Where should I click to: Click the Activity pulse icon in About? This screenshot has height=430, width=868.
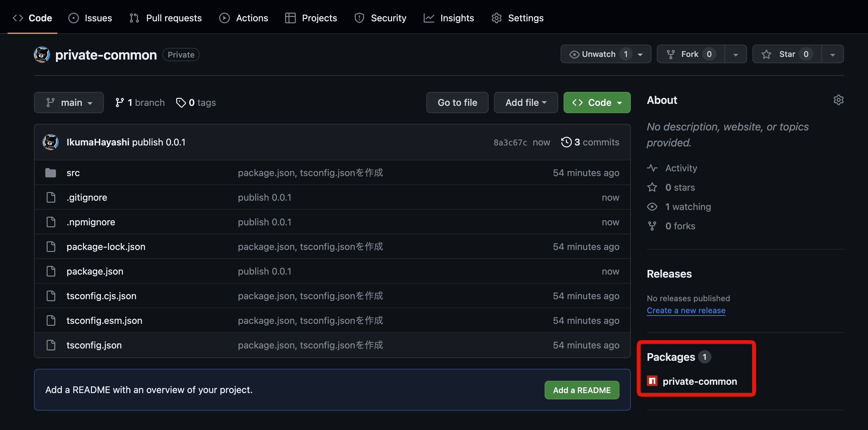pyautogui.click(x=652, y=168)
